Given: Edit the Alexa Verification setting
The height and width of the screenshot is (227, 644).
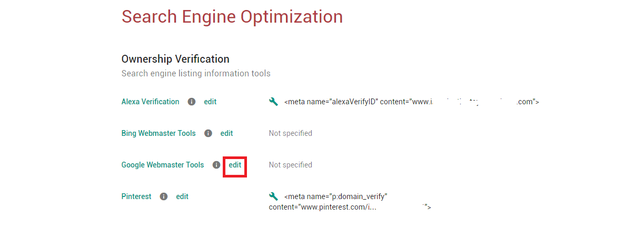Looking at the screenshot, I should (210, 102).
